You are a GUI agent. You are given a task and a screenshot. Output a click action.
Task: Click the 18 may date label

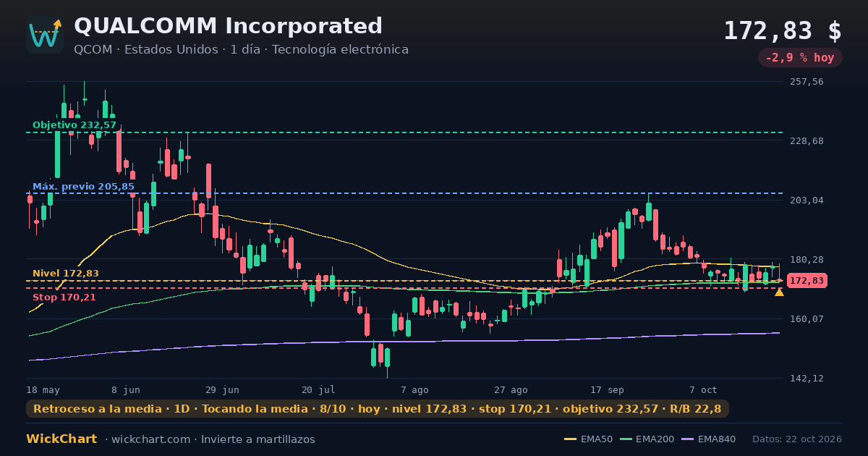tap(43, 389)
